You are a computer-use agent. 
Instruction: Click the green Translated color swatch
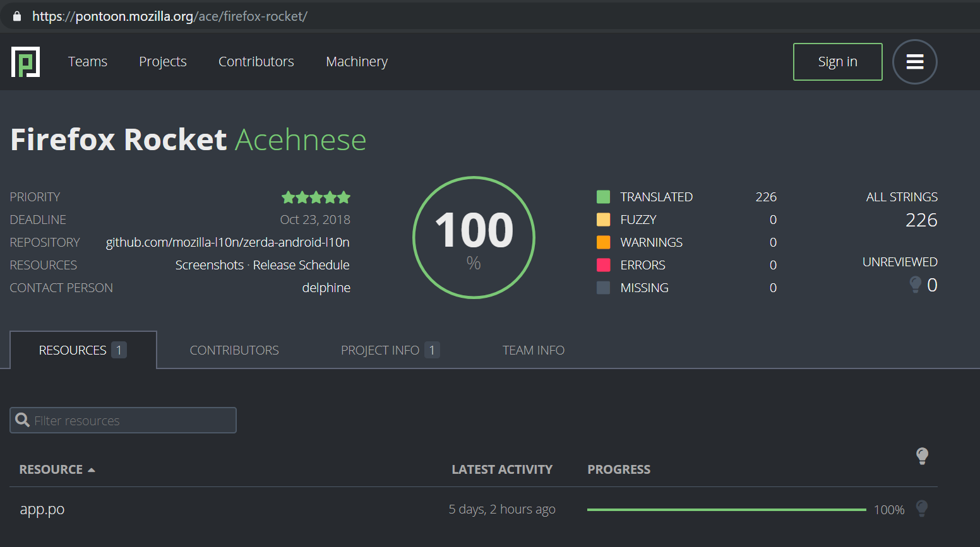tap(604, 197)
